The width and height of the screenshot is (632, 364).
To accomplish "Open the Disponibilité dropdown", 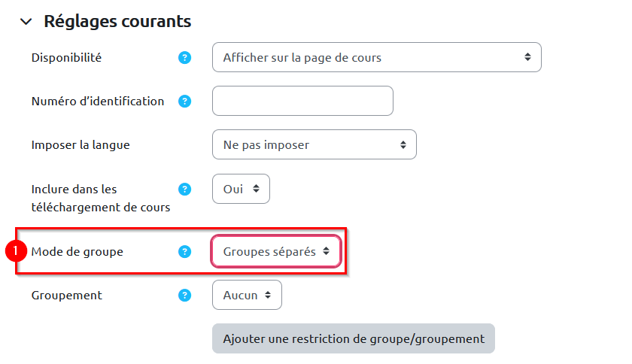I will [377, 57].
